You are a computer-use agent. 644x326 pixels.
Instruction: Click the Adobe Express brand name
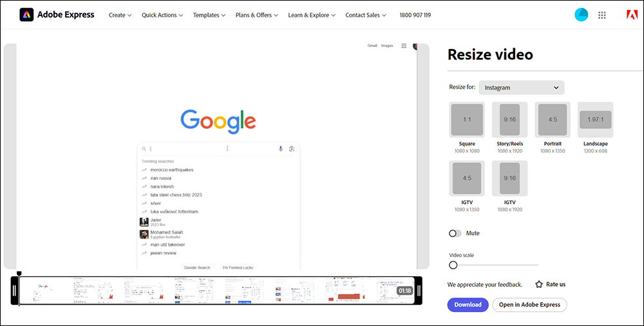pyautogui.click(x=66, y=15)
